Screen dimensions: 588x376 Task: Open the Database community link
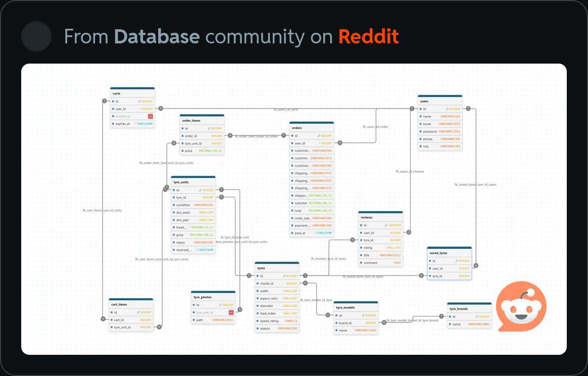click(157, 36)
